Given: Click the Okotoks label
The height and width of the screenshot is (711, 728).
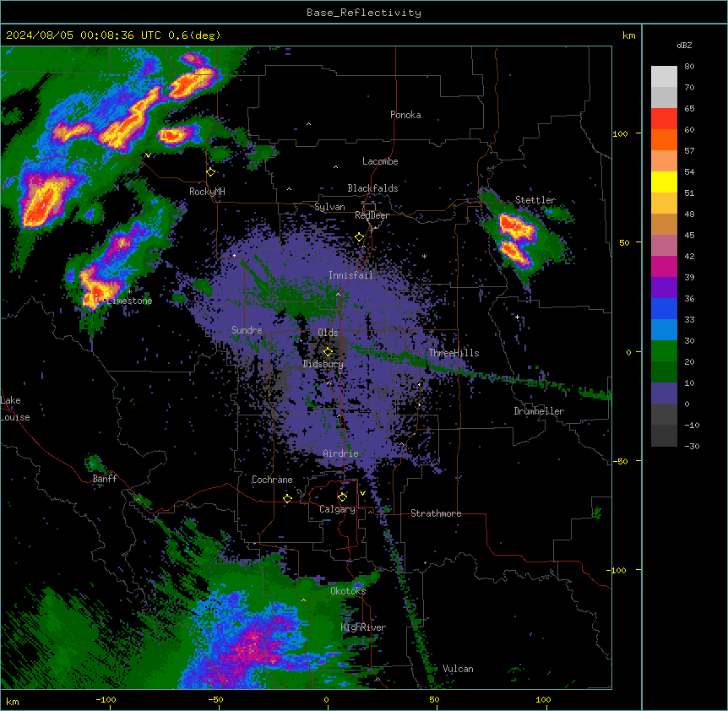Looking at the screenshot, I should pos(348,591).
